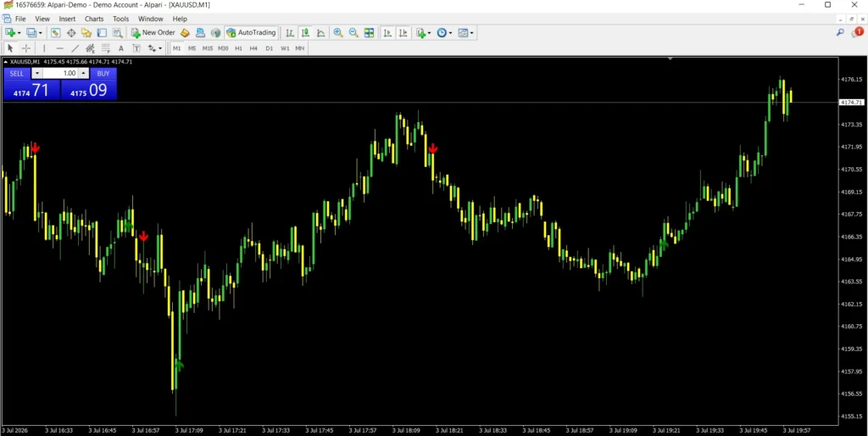Select the trendline drawing tool
The height and width of the screenshot is (436, 868).
pyautogui.click(x=75, y=48)
